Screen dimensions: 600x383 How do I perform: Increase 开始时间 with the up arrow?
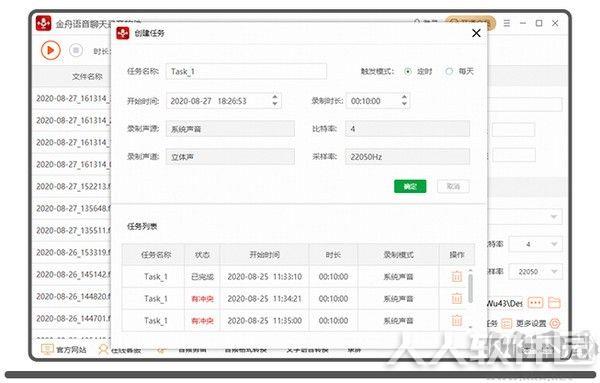(x=275, y=97)
